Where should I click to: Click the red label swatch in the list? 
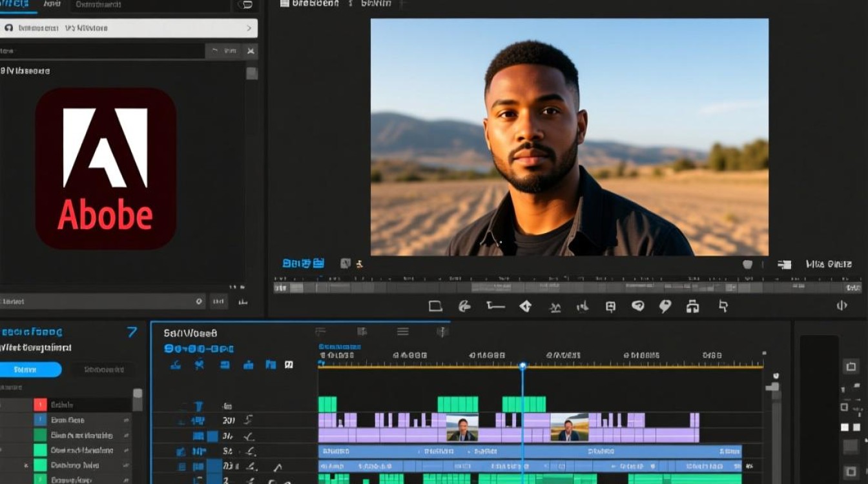point(40,405)
